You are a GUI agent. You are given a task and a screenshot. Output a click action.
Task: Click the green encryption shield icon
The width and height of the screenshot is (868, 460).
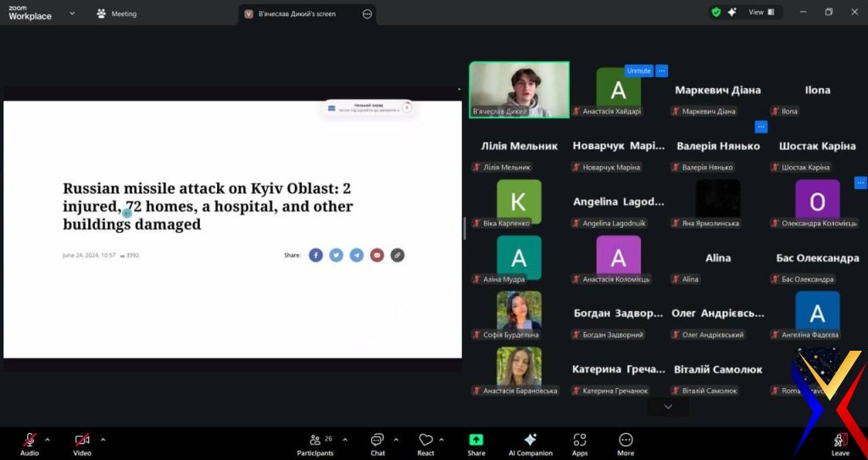pyautogui.click(x=716, y=13)
